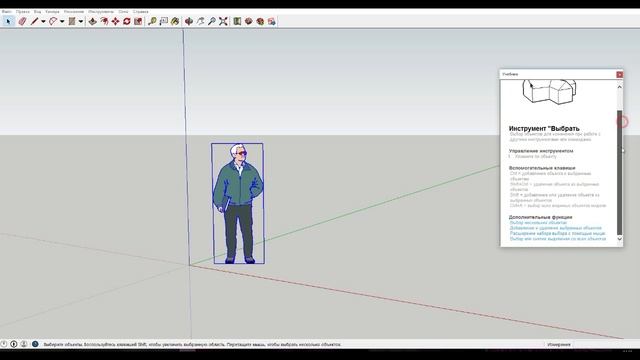The height and width of the screenshot is (360, 640).
Task: Choose the Rotate tool
Action: coord(127,21)
